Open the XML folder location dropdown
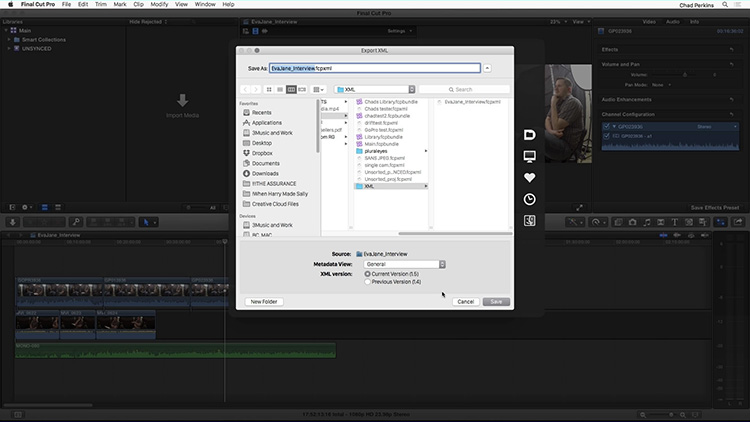Viewport: 750px width, 422px height. point(375,89)
